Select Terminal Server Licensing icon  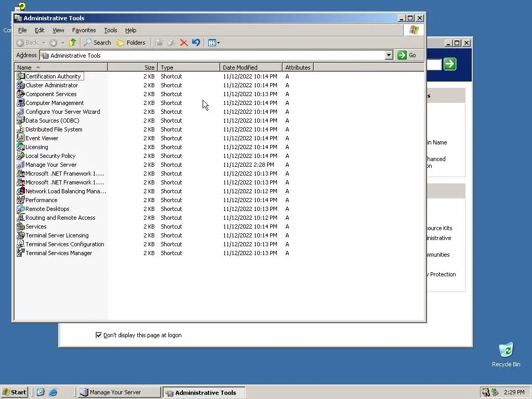(21, 235)
